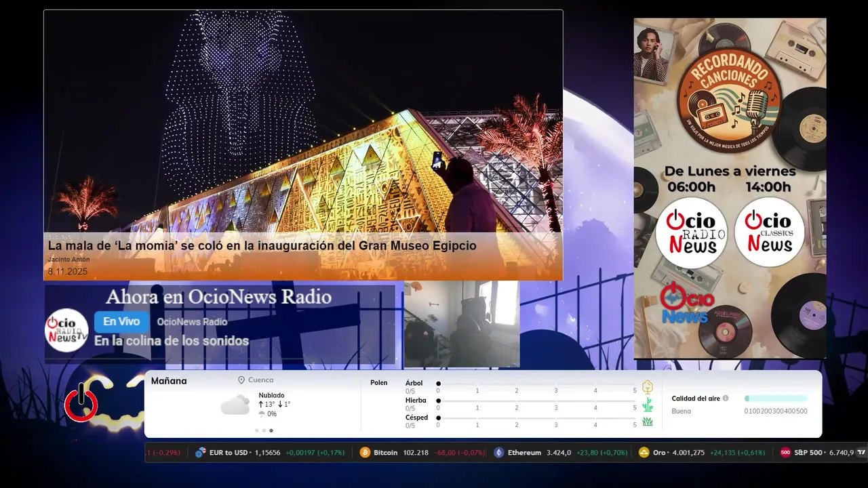The height and width of the screenshot is (488, 868).
Task: Open the Bitcoin coin icon in ticker
Action: click(365, 453)
